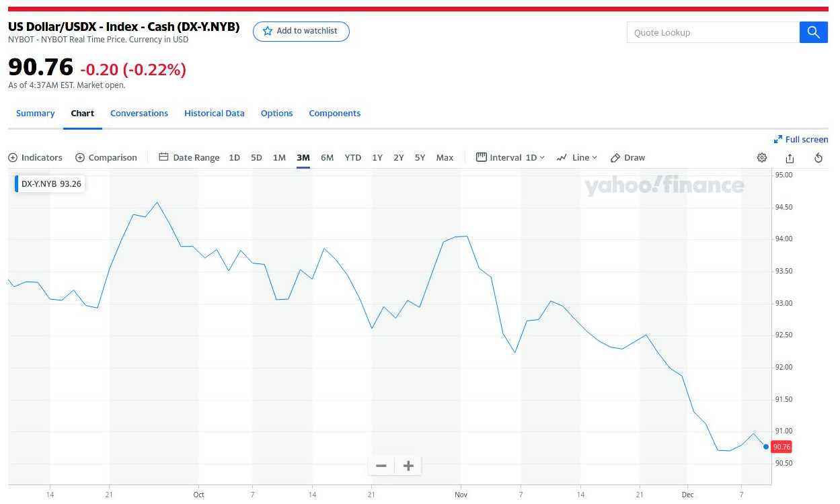Open the Date Range picker
This screenshot has width=840, height=504.
click(x=189, y=157)
